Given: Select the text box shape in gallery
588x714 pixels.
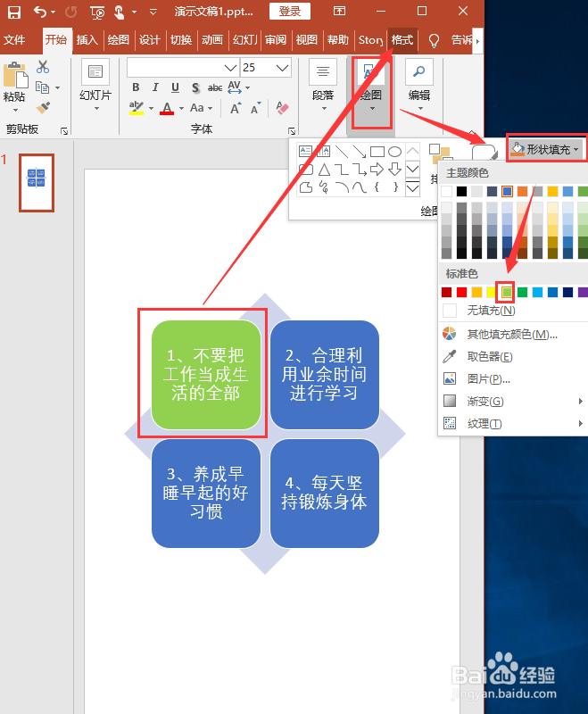Looking at the screenshot, I should coord(305,151).
